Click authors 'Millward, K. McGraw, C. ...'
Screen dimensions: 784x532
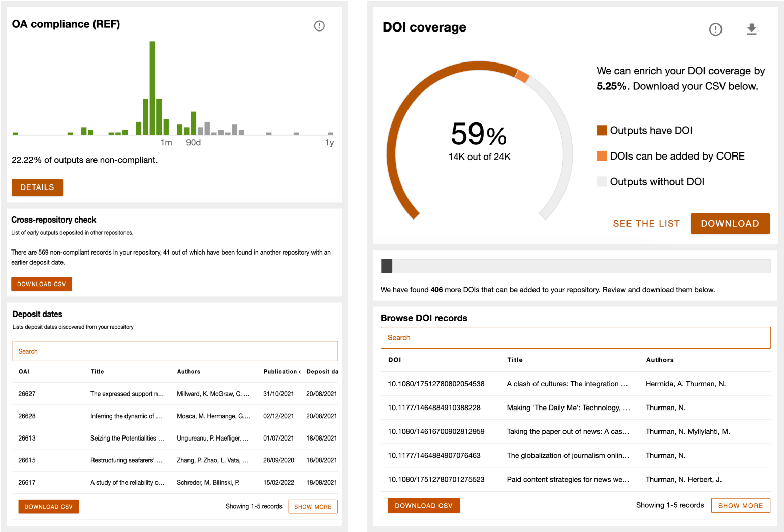pyautogui.click(x=213, y=394)
